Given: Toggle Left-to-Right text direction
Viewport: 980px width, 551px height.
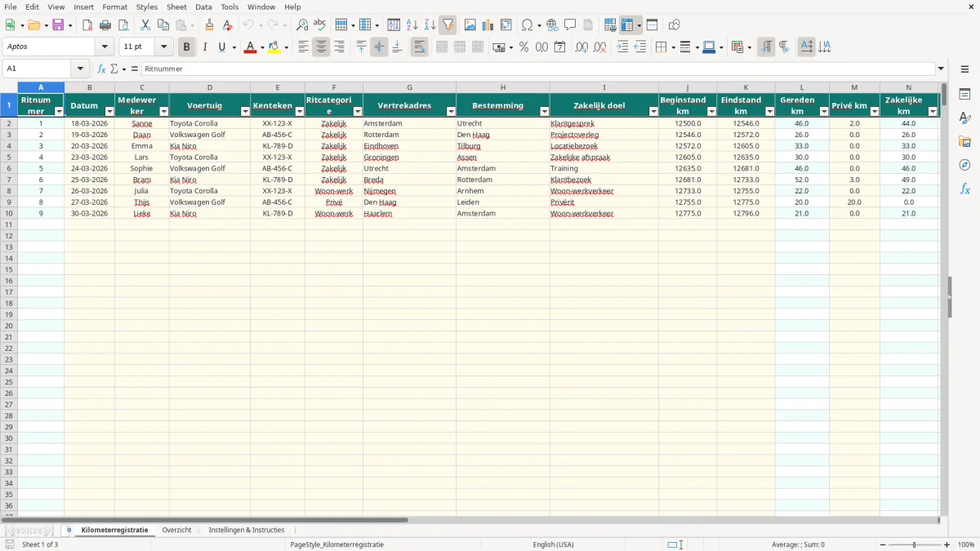Looking at the screenshot, I should pos(765,47).
